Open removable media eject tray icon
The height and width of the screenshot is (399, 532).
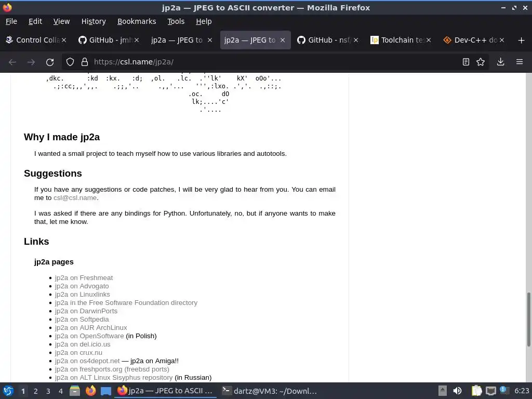click(442, 391)
